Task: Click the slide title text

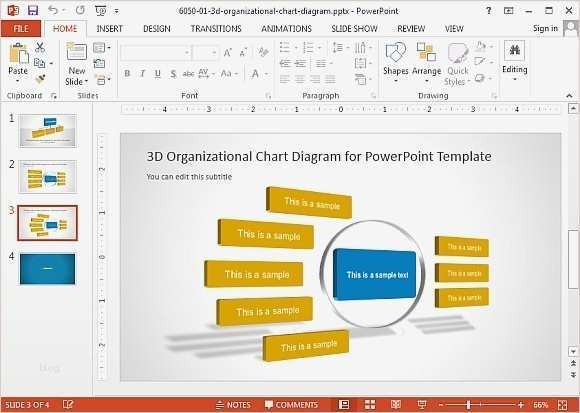Action: [x=319, y=156]
